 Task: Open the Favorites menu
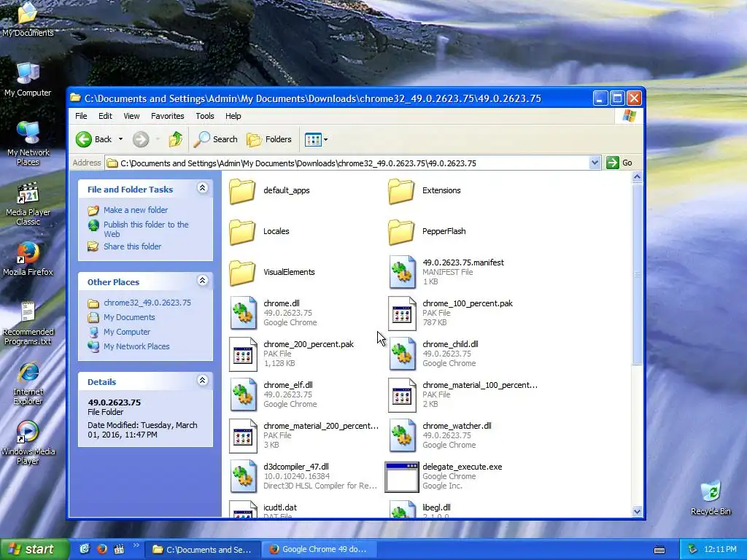(x=168, y=116)
